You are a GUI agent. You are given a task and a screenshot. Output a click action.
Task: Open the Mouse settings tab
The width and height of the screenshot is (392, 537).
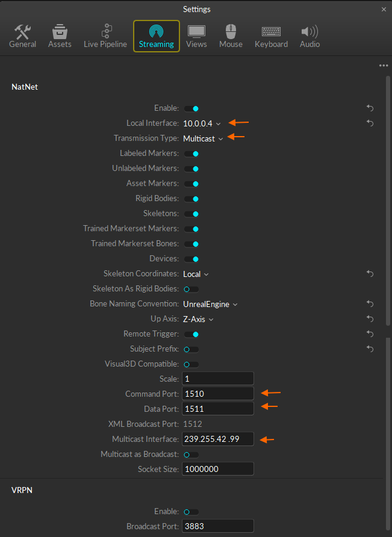(231, 36)
